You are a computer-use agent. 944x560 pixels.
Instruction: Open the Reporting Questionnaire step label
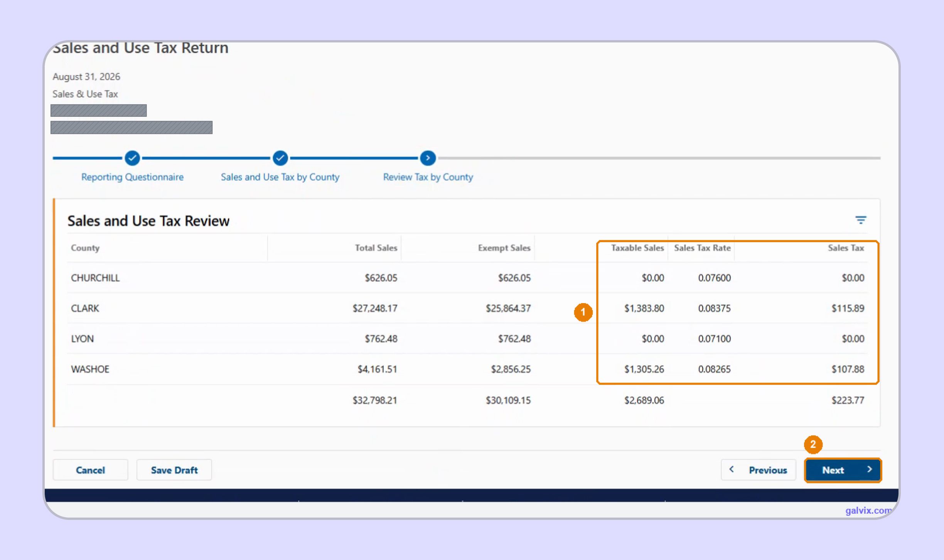click(x=132, y=177)
